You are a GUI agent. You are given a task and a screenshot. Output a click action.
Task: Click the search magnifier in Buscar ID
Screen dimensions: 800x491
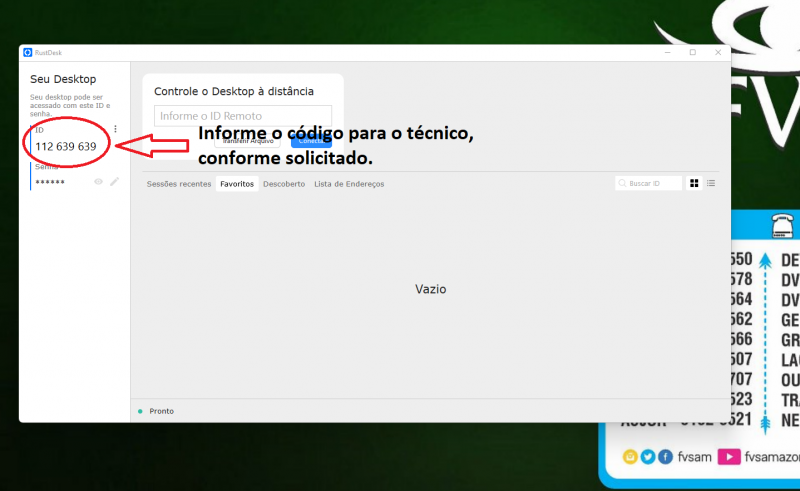(622, 184)
